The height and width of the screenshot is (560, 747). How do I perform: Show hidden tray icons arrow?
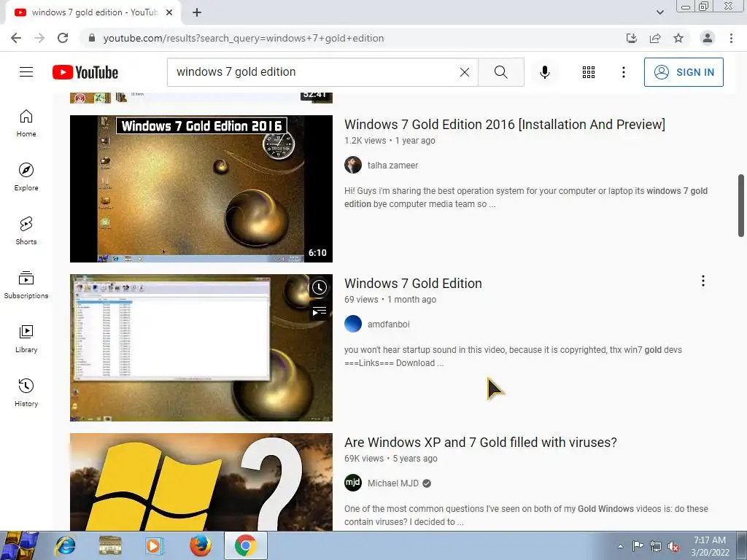pyautogui.click(x=620, y=546)
